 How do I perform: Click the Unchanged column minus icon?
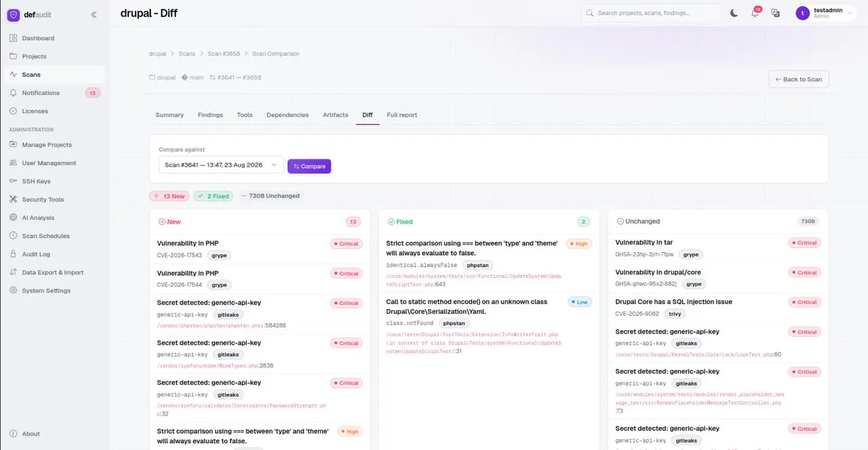620,222
